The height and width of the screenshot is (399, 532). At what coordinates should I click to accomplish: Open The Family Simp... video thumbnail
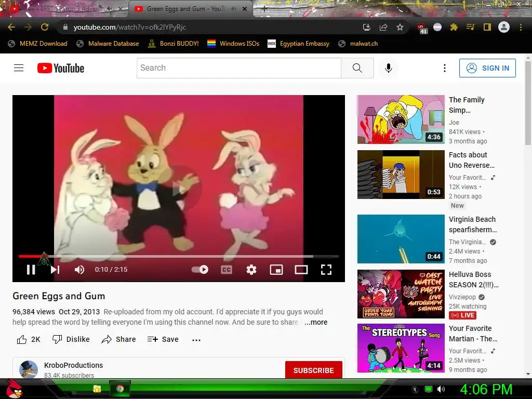pos(401,119)
